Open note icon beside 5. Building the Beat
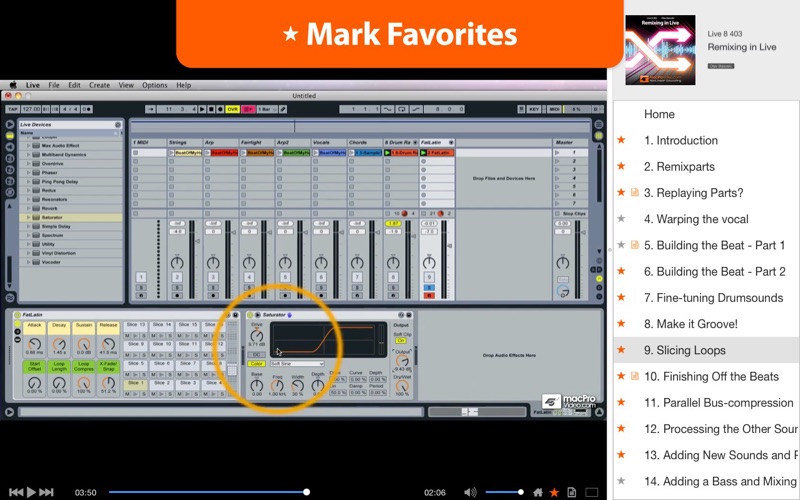The height and width of the screenshot is (500, 800). [x=635, y=245]
